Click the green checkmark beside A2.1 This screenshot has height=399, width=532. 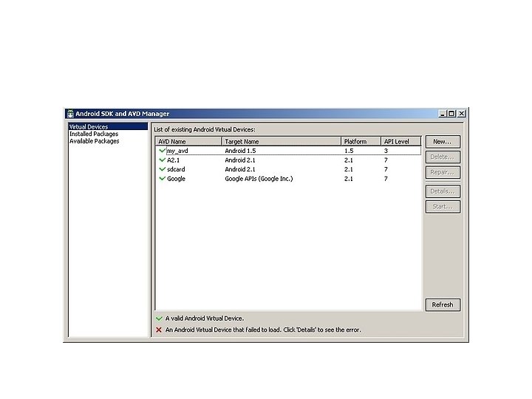pyautogui.click(x=162, y=160)
